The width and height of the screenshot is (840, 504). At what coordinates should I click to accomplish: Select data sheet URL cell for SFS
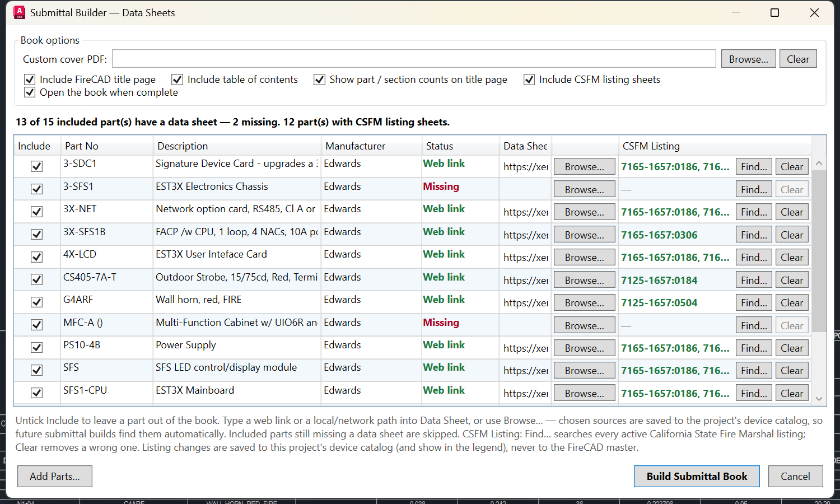click(x=525, y=370)
